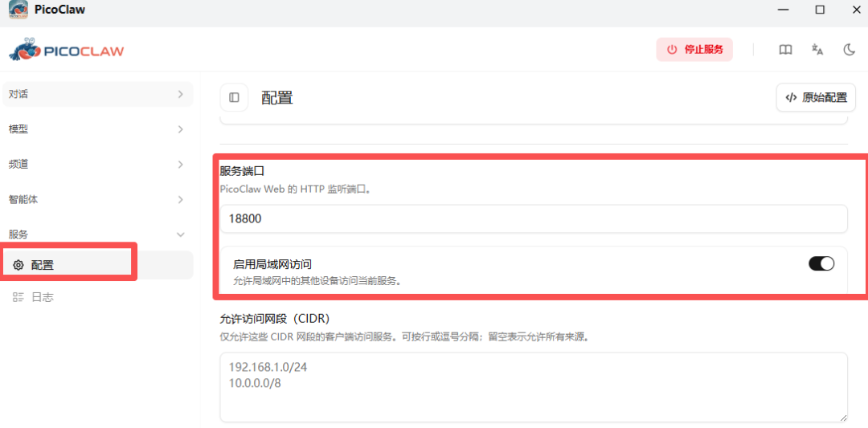Toggle dark mode with the moon icon
This screenshot has width=868, height=428.
pyautogui.click(x=850, y=50)
